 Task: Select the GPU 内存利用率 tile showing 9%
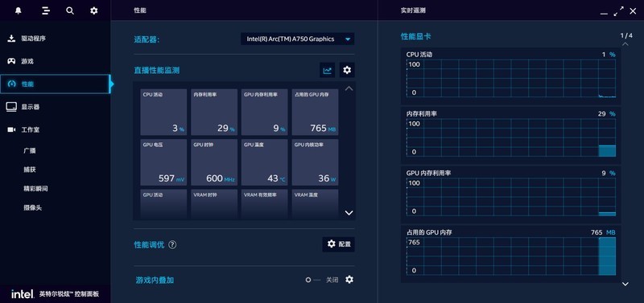pyautogui.click(x=265, y=112)
